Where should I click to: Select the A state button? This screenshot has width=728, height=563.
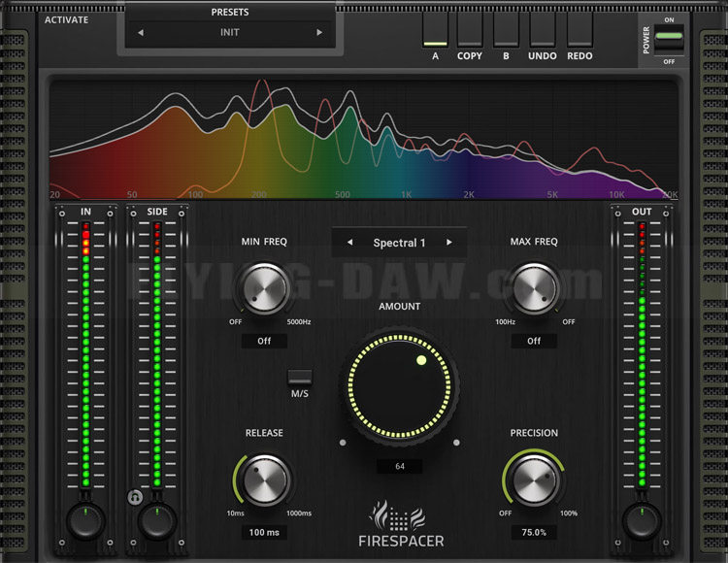click(435, 30)
